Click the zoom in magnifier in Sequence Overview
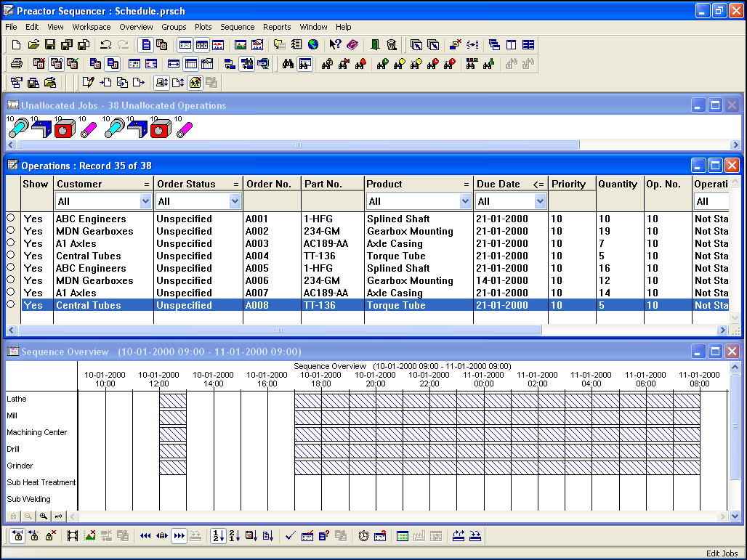The image size is (747, 560). tap(44, 516)
